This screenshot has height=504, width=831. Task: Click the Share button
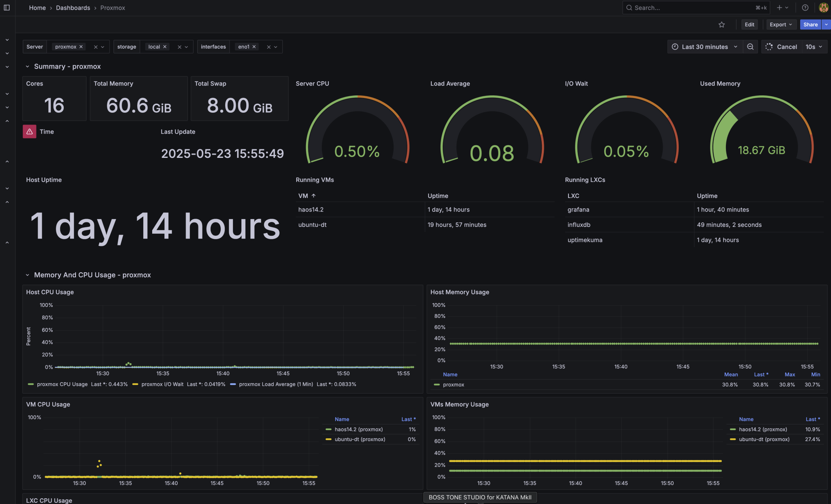coord(810,24)
